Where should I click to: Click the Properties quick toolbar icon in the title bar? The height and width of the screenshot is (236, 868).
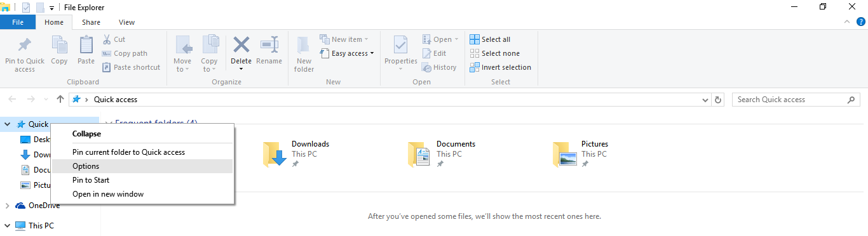click(x=25, y=8)
